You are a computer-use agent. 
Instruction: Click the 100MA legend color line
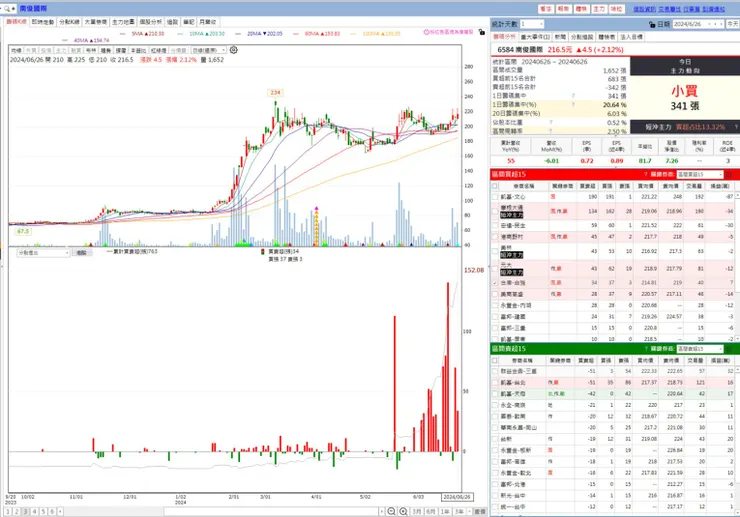(354, 34)
